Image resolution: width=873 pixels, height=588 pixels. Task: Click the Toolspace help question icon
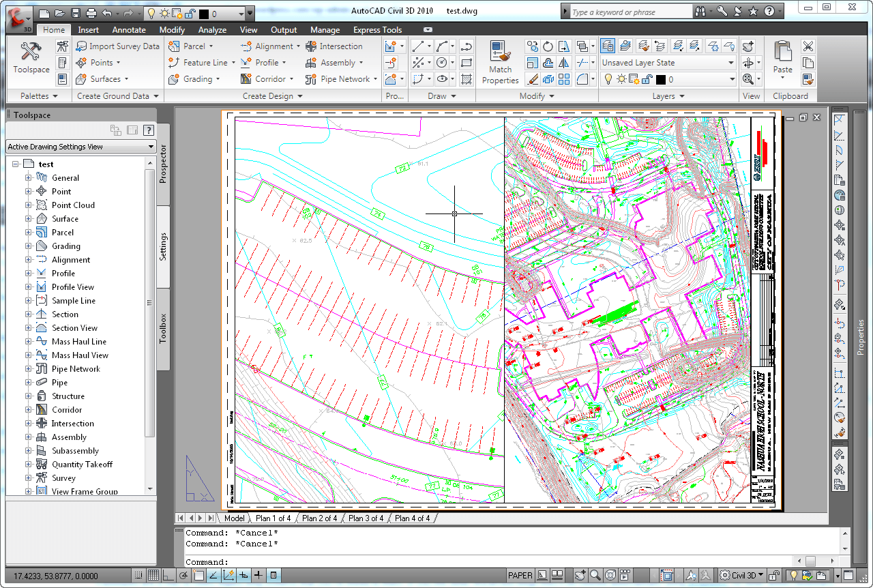point(149,130)
